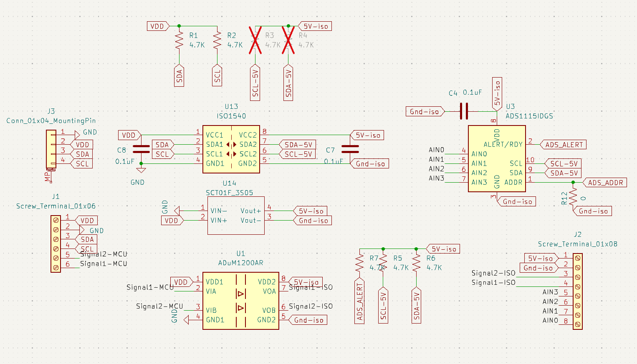Click the Screw_Terminal_01x06 text
This screenshot has height=364, width=637.
point(56,206)
